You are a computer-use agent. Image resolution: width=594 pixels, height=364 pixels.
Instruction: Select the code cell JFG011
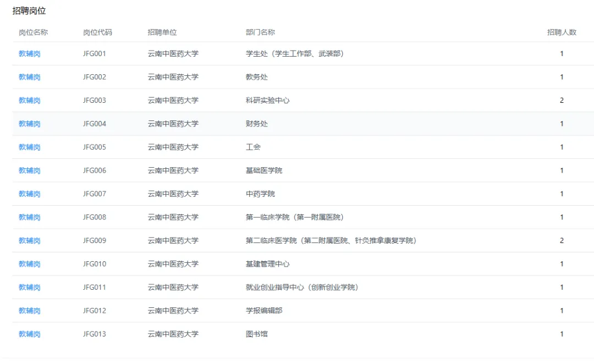[95, 288]
